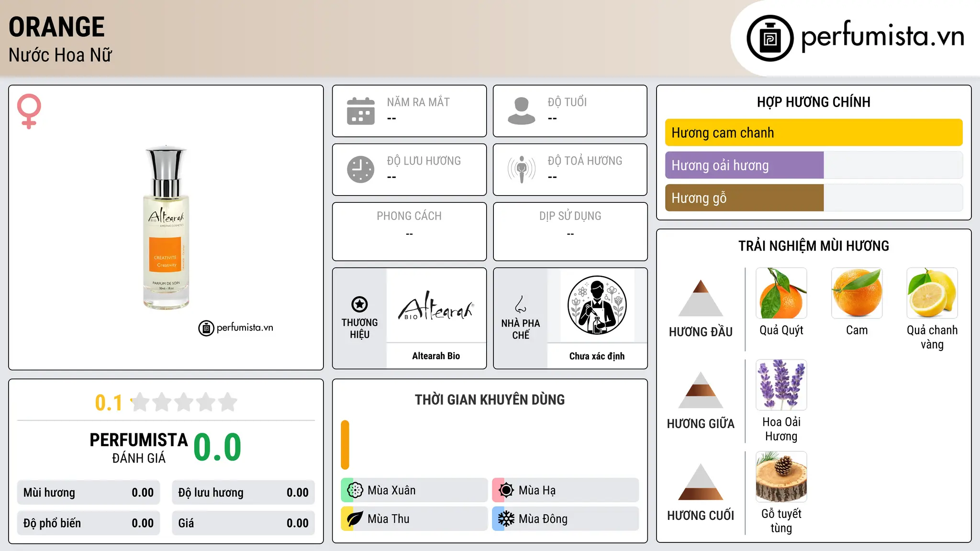
Task: Open the Quả Quýt note image
Action: pos(781,293)
